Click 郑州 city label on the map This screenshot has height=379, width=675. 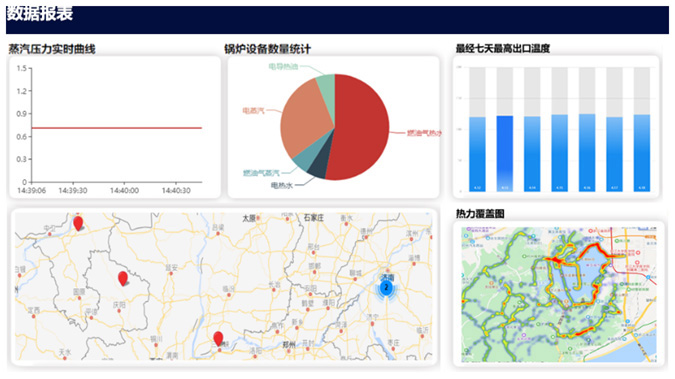point(289,345)
